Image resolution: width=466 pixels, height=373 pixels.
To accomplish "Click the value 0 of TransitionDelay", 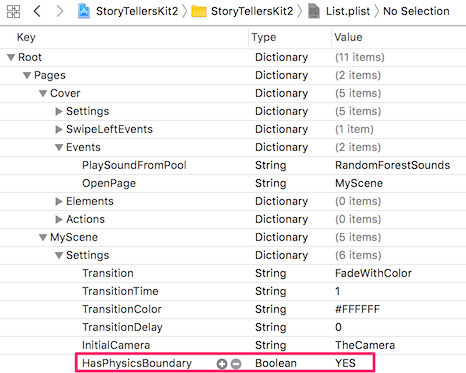I will coord(338,327).
